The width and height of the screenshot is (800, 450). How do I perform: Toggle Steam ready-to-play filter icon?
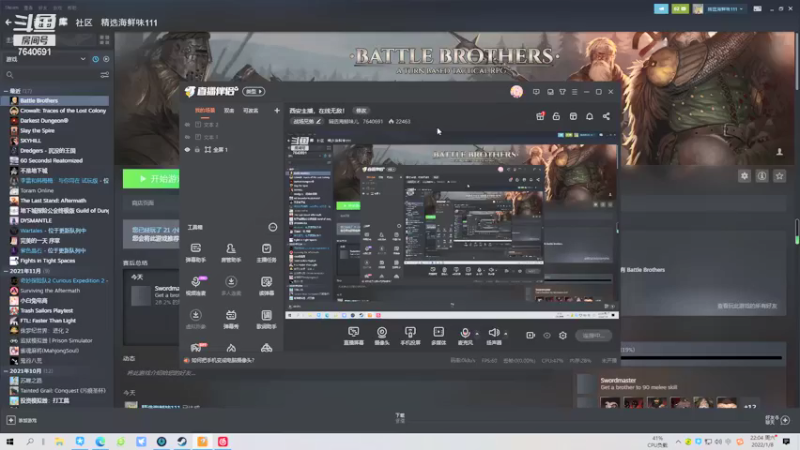click(x=106, y=59)
